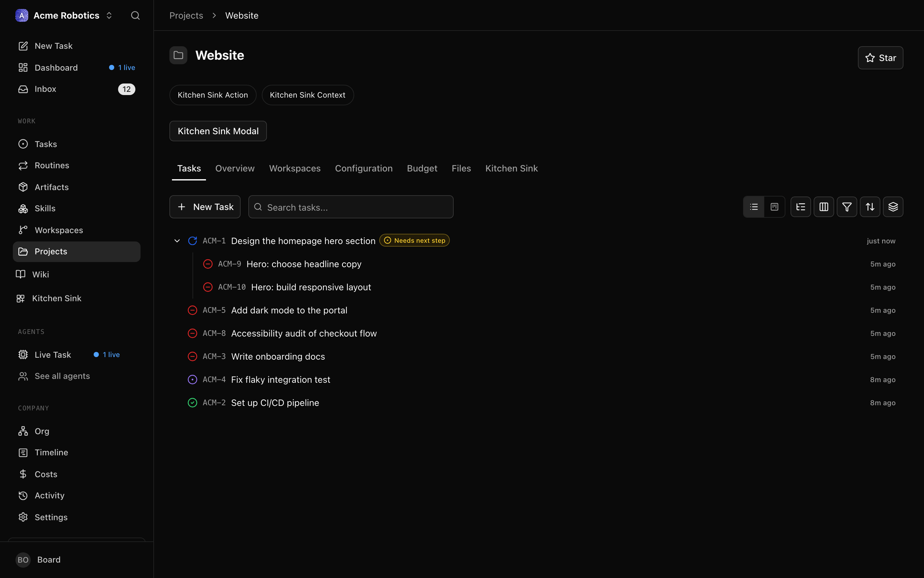
Task: Open the Org page
Action: [x=76, y=431]
